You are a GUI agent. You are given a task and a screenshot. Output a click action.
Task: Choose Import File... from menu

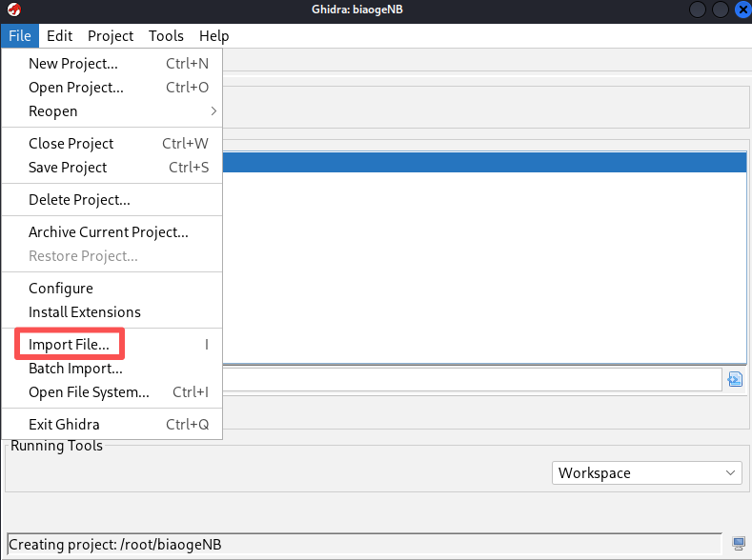point(112,344)
